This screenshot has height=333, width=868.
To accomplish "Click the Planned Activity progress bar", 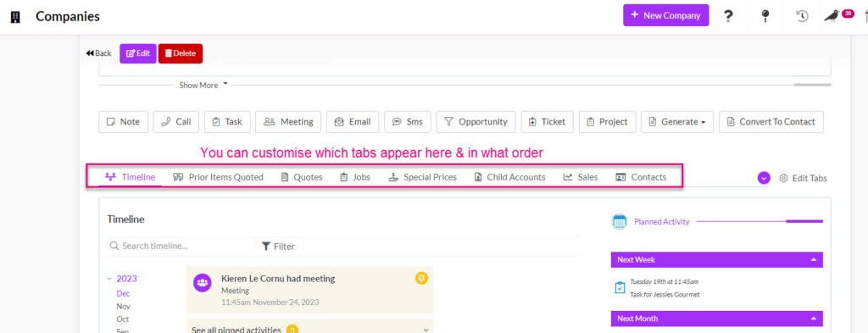I will tap(759, 221).
